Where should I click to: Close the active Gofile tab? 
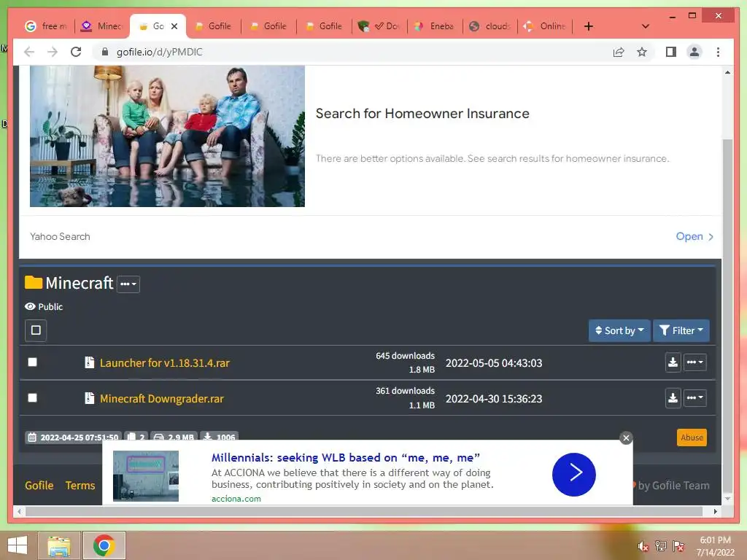pyautogui.click(x=174, y=26)
